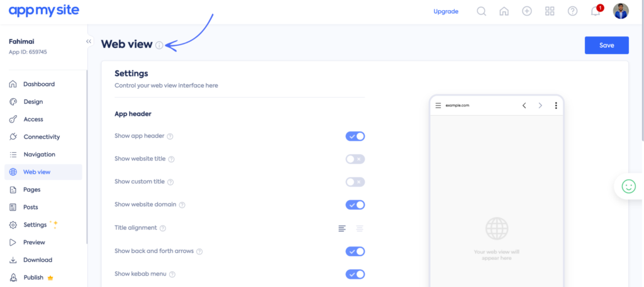The width and height of the screenshot is (644, 287).
Task: Toggle the Show kebab menu switch
Action: click(x=355, y=274)
